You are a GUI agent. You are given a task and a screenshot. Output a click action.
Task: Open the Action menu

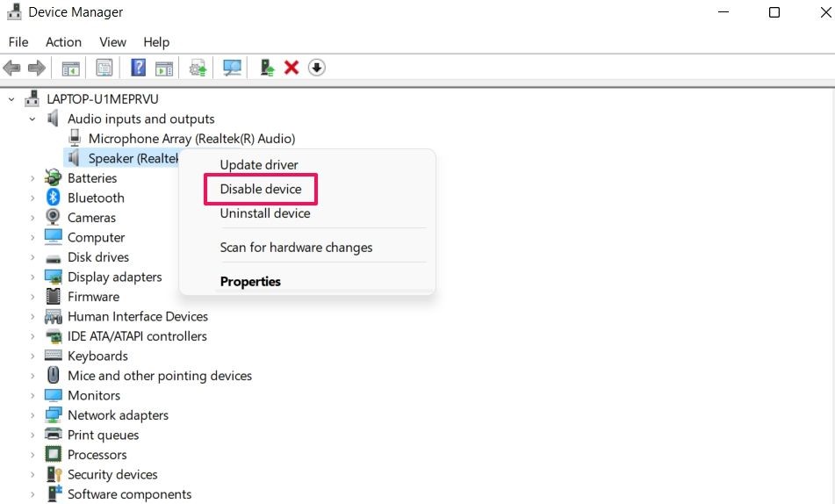(63, 42)
